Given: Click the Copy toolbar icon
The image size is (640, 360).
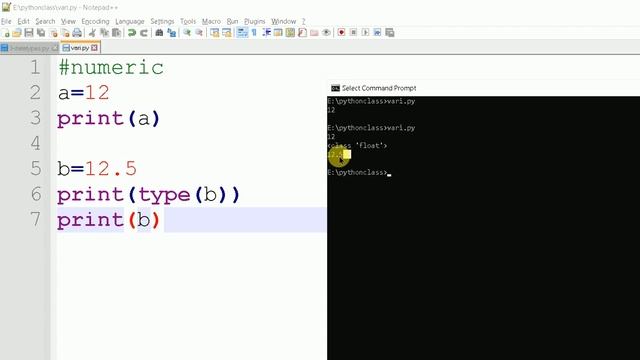Looking at the screenshot, I should point(104,33).
